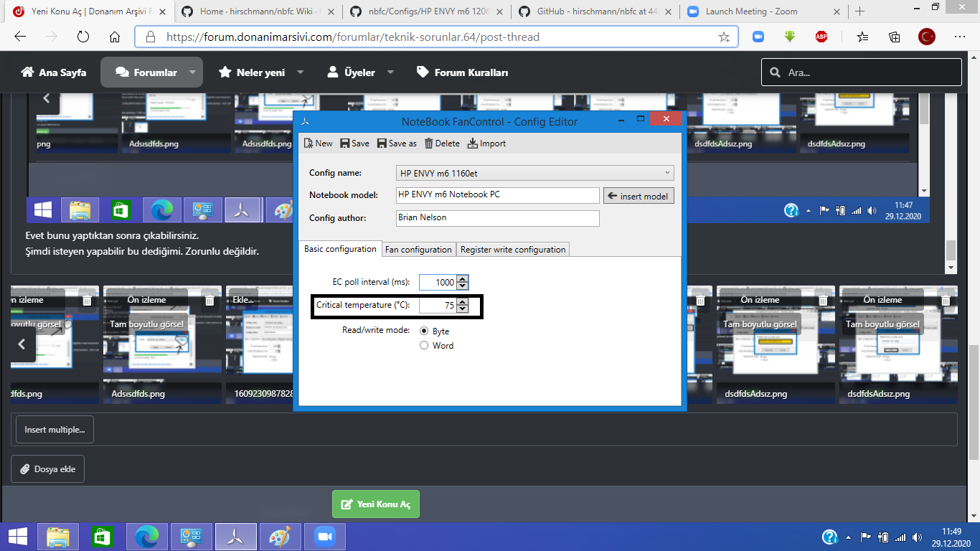
Task: Click the insert model button
Action: [639, 196]
